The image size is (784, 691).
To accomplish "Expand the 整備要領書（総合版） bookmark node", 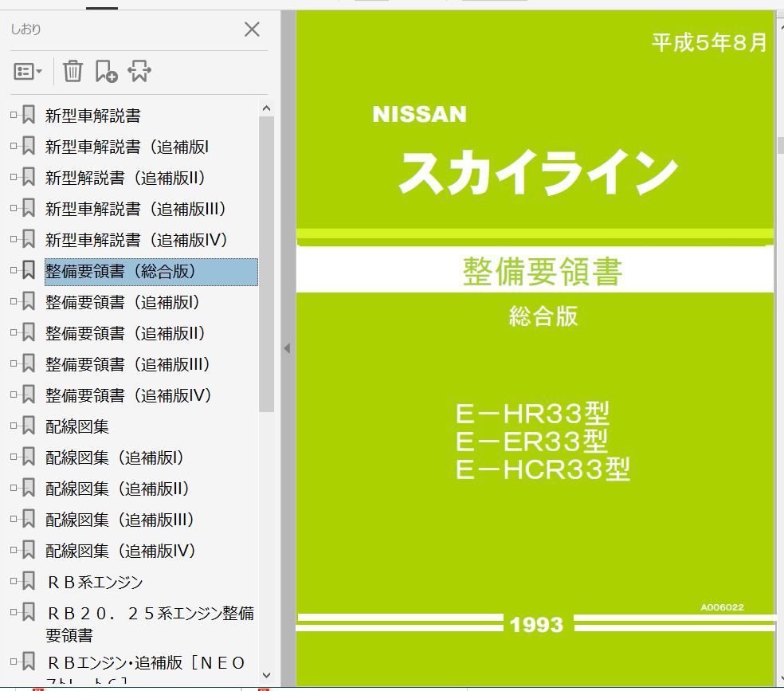I will coord(14,270).
